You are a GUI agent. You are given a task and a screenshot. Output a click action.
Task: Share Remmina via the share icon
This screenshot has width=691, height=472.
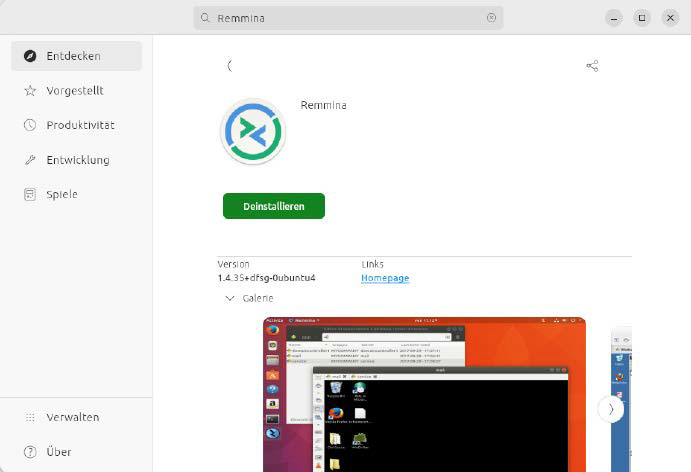click(592, 66)
